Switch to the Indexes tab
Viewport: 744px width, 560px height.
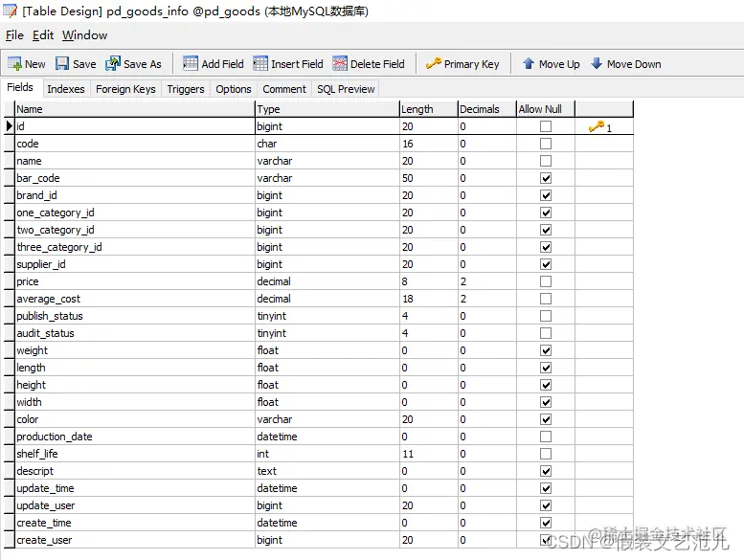(x=65, y=89)
